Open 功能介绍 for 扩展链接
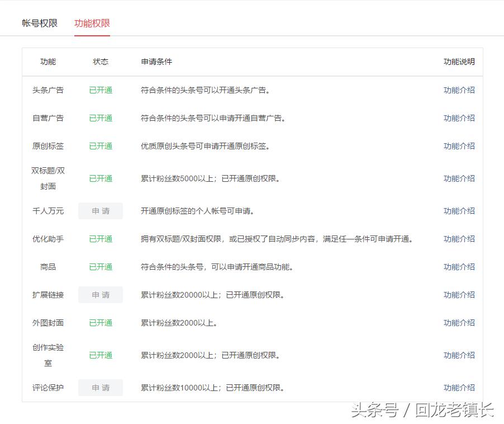This screenshot has width=504, height=424. click(459, 295)
